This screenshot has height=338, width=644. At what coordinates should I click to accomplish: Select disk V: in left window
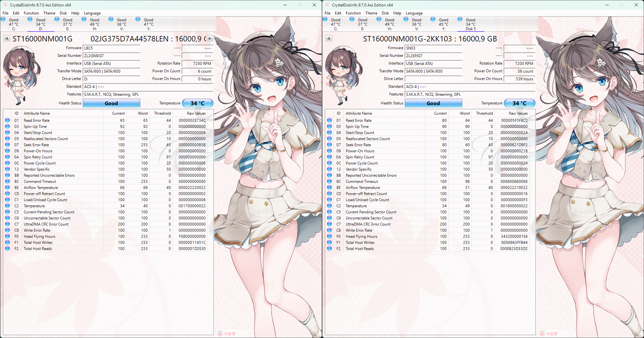pos(121,24)
